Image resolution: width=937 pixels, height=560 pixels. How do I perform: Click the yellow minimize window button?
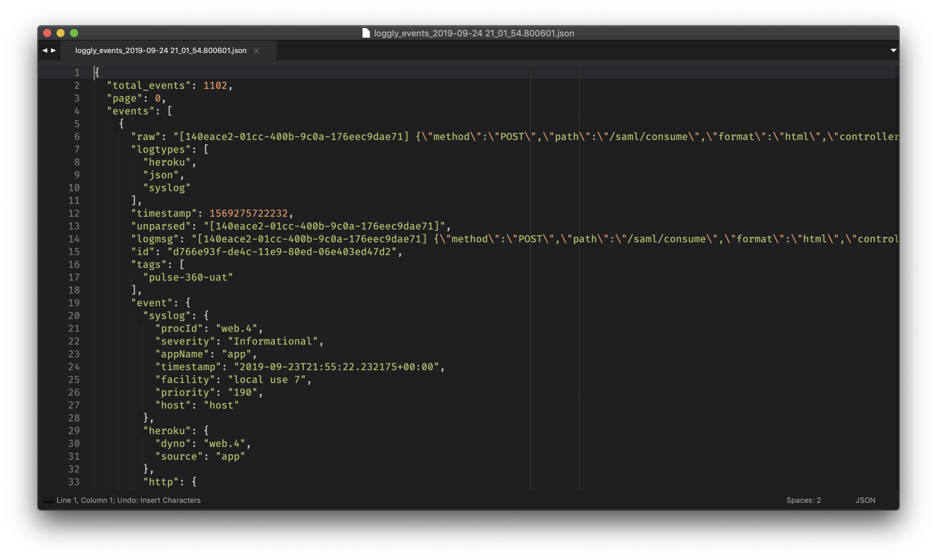61,33
